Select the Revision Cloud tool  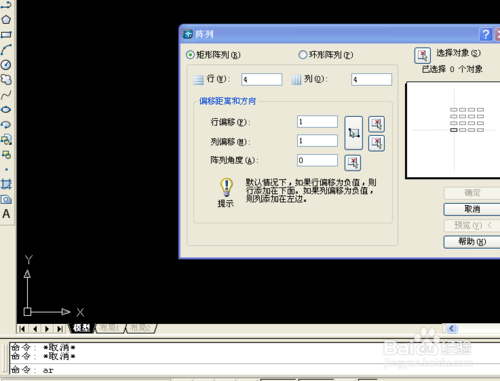(6, 80)
